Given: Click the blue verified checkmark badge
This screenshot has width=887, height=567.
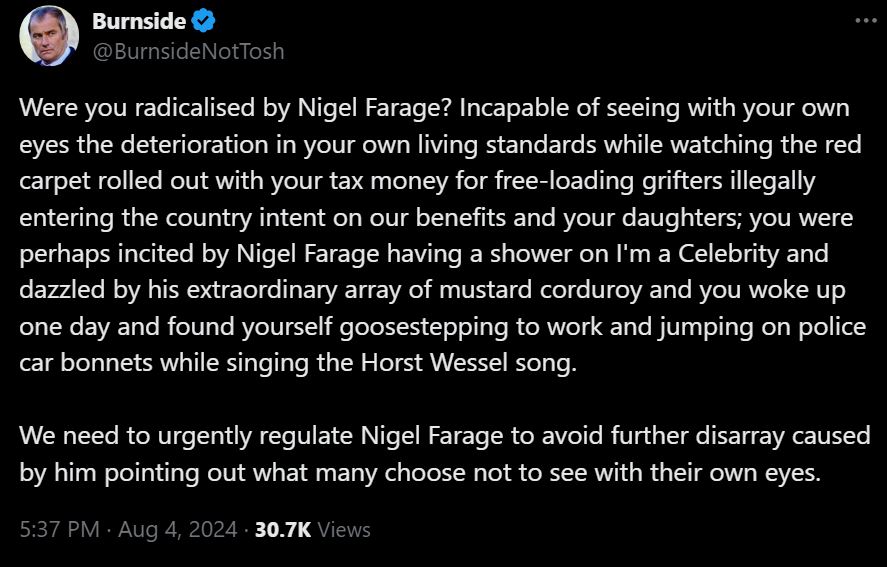Looking at the screenshot, I should coord(203,22).
